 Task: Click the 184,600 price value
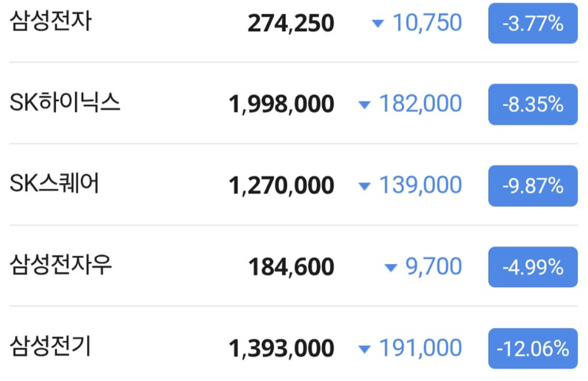pyautogui.click(x=291, y=267)
